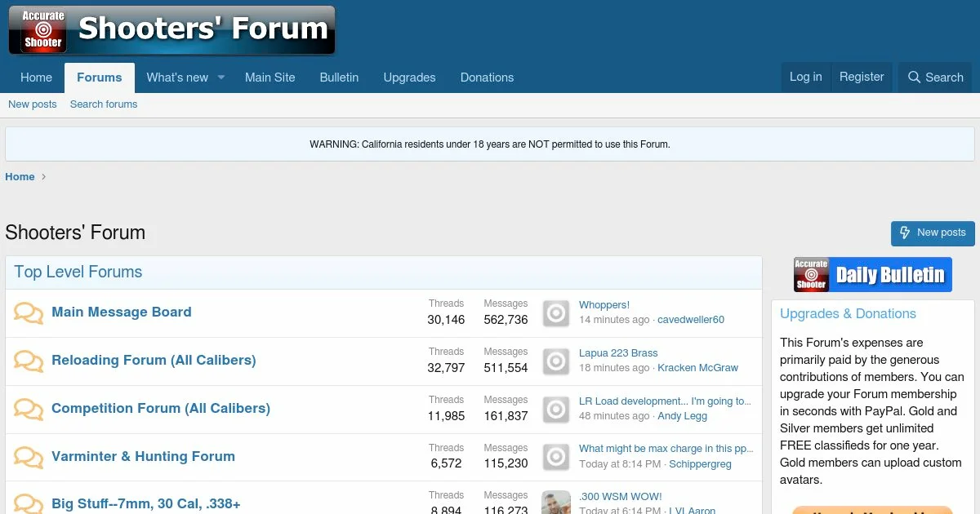Click the Main Message Board chat-bubble icon
Screen dimensions: 980x514
click(29, 313)
